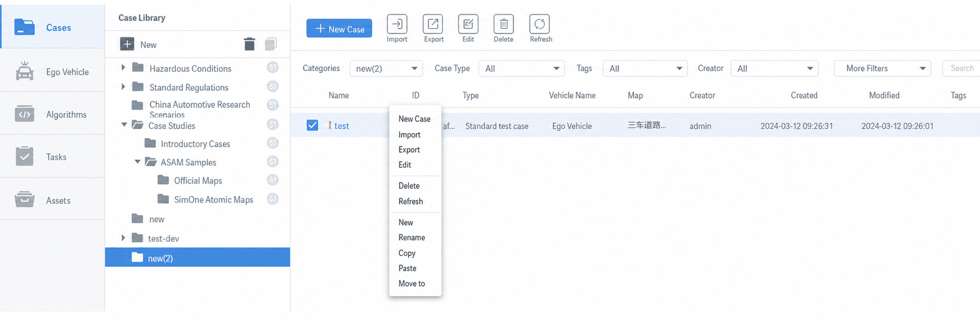Click the New Case button
This screenshot has width=980, height=321.
[x=340, y=28]
